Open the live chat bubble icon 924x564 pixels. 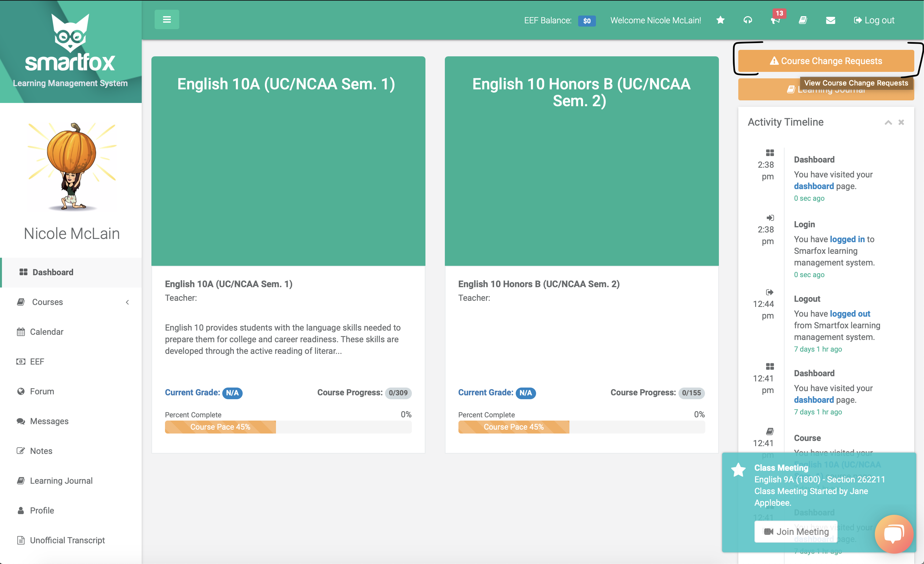point(894,534)
